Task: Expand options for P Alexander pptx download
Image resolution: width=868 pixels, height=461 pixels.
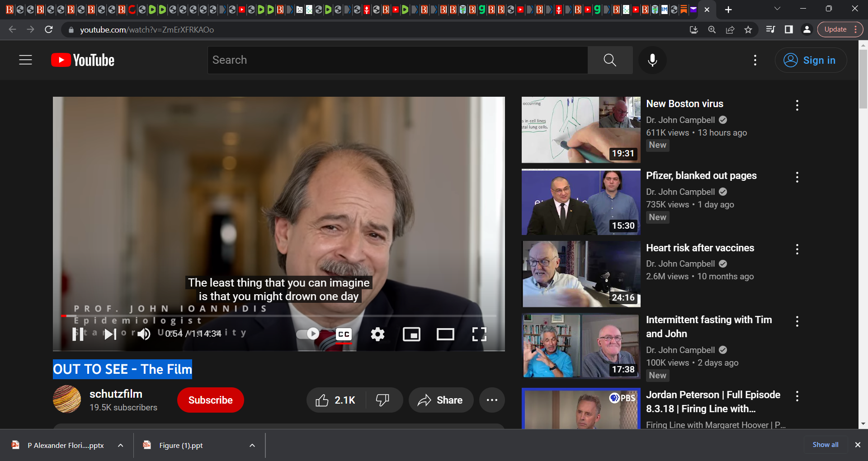Action: tap(121, 445)
